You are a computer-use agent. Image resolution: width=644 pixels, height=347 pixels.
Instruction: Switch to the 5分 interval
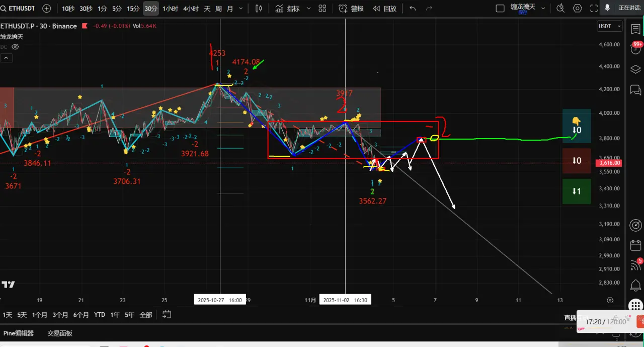(117, 9)
